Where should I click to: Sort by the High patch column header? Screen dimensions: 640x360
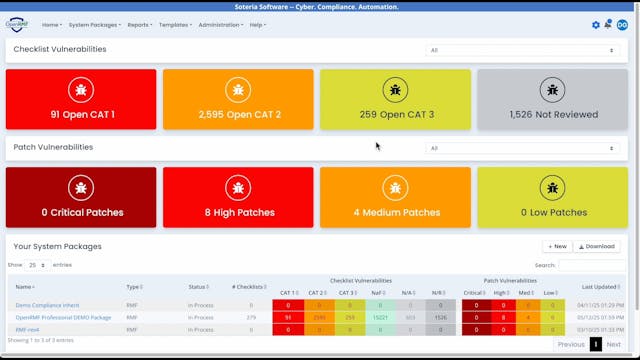click(x=502, y=293)
